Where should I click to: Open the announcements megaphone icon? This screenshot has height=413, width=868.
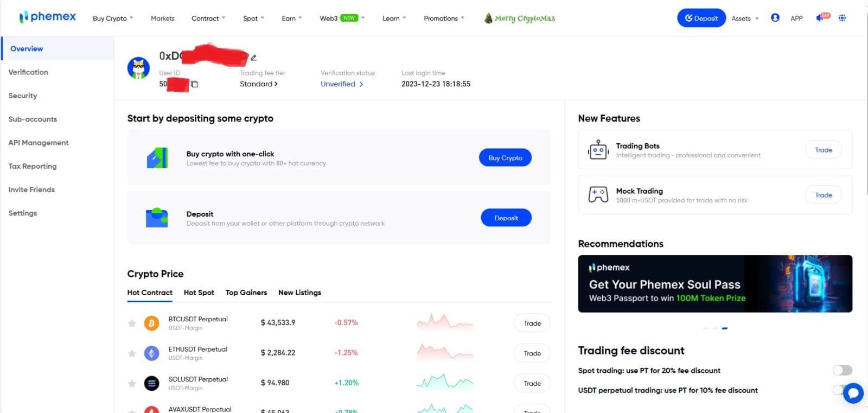point(820,18)
